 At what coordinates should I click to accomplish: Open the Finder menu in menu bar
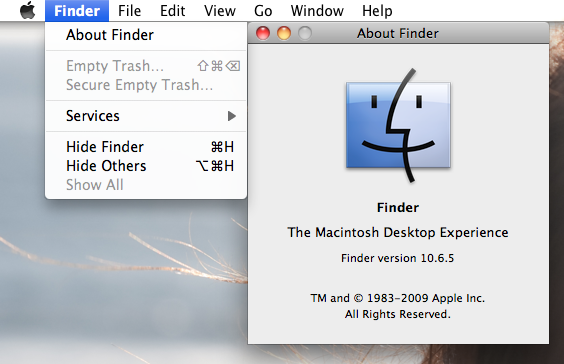(x=77, y=11)
